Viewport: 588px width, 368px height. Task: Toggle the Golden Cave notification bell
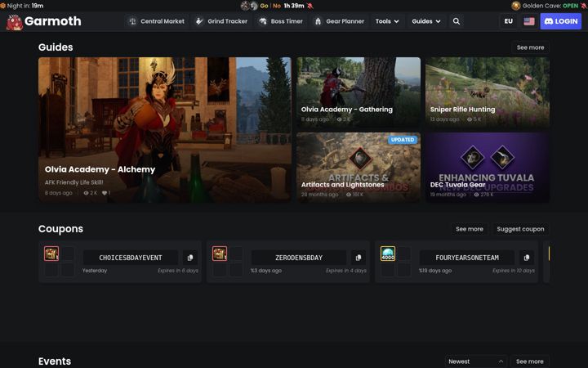584,6
